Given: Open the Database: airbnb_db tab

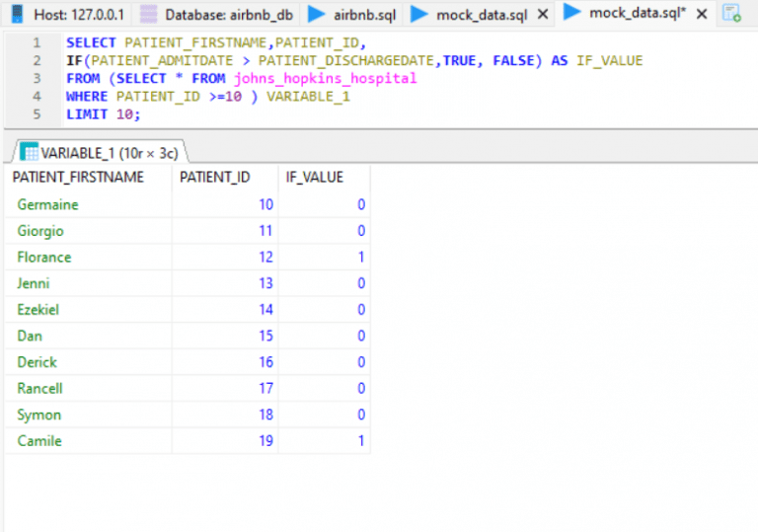Looking at the screenshot, I should [x=216, y=15].
